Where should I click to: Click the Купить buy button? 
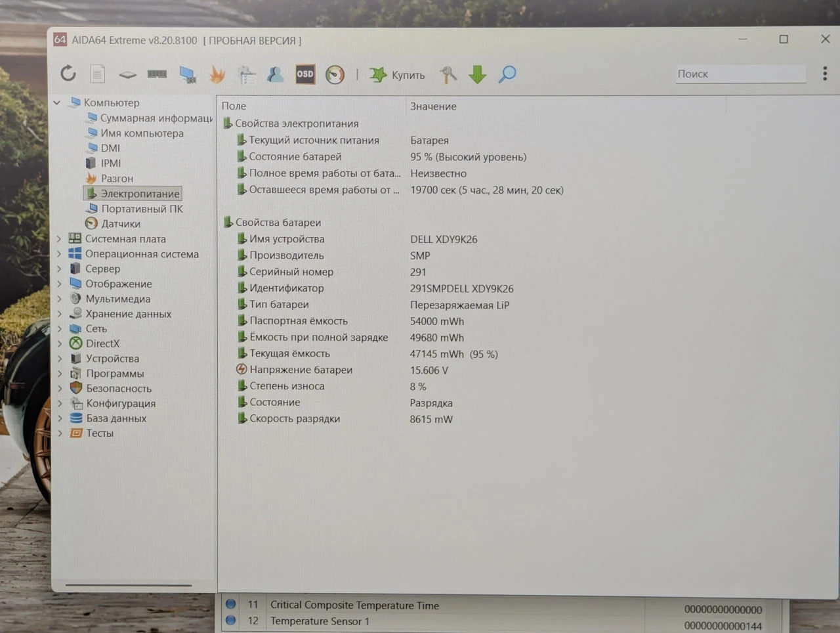[397, 75]
